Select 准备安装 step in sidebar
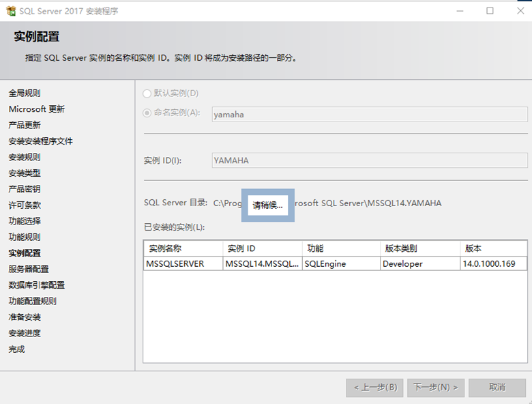Viewport: 532px width, 404px height. (x=25, y=317)
